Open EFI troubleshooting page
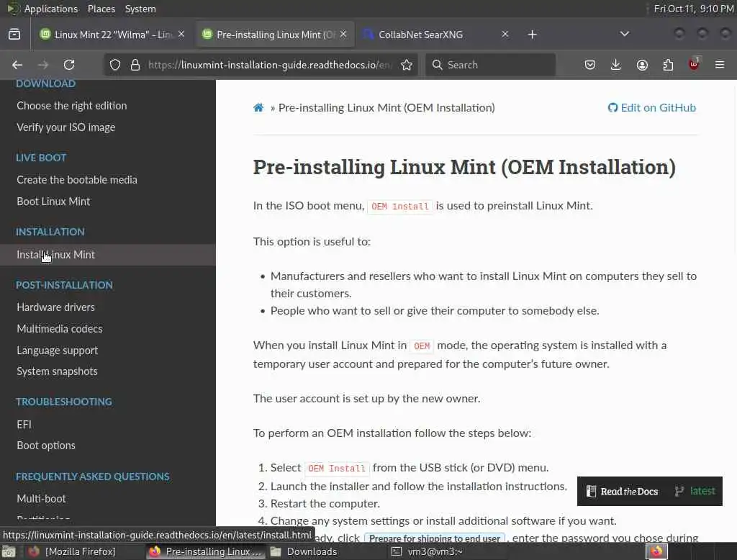Image resolution: width=737 pixels, height=560 pixels. 24,425
